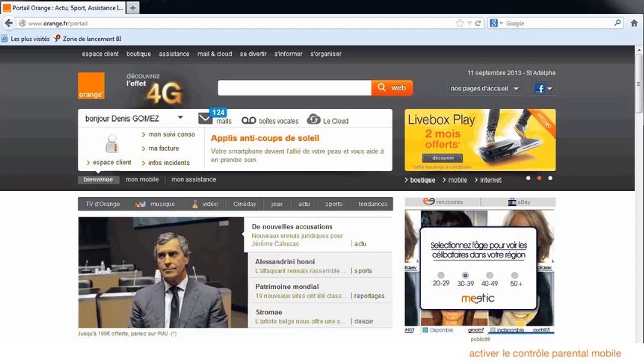Open the mails envelope icon

pos(205,119)
